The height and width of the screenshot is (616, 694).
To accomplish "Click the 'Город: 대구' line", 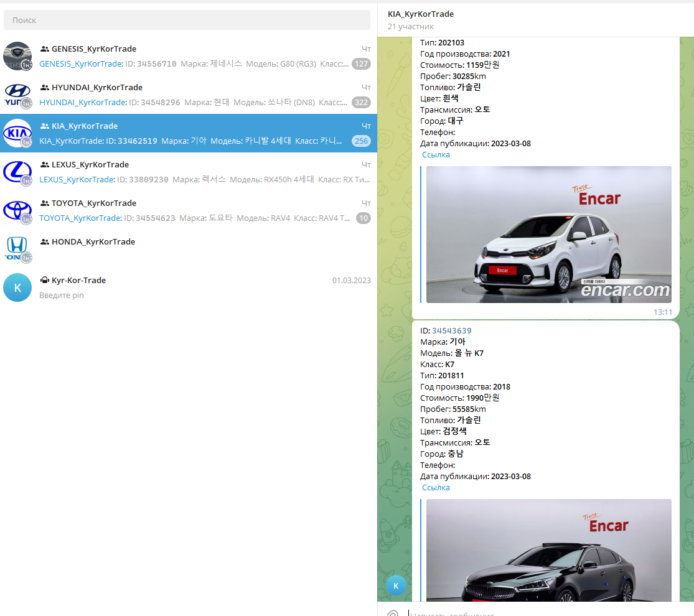I will [442, 121].
